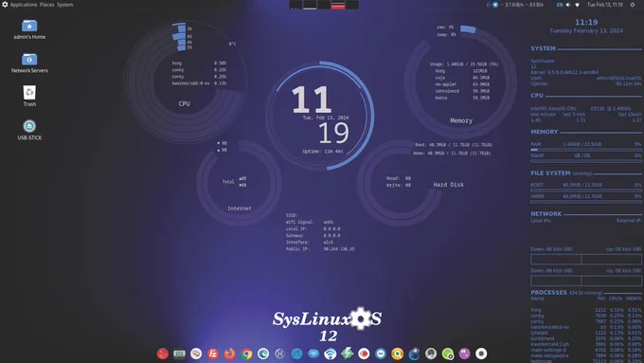
Task: Click the NETWORK heading in sidebar
Action: click(546, 214)
